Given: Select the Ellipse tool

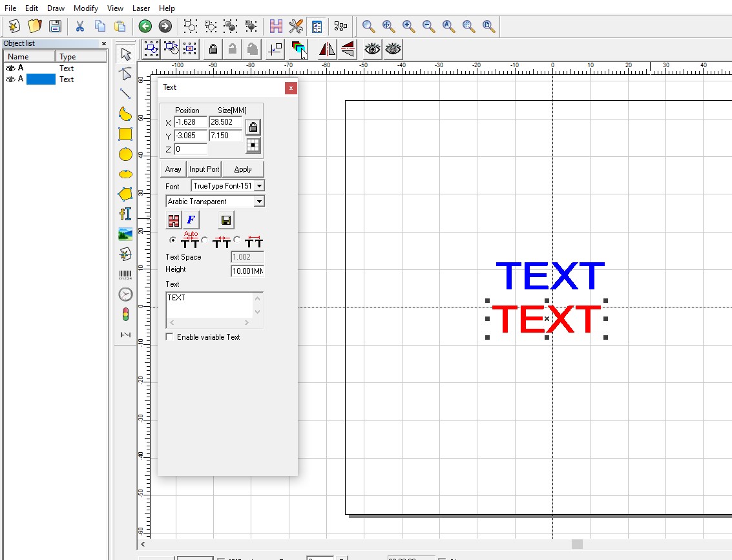Looking at the screenshot, I should tap(125, 174).
